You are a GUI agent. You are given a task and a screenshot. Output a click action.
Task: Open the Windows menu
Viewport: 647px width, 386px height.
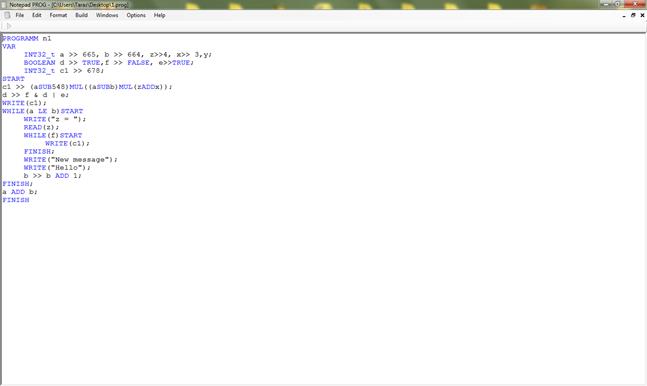coord(107,15)
